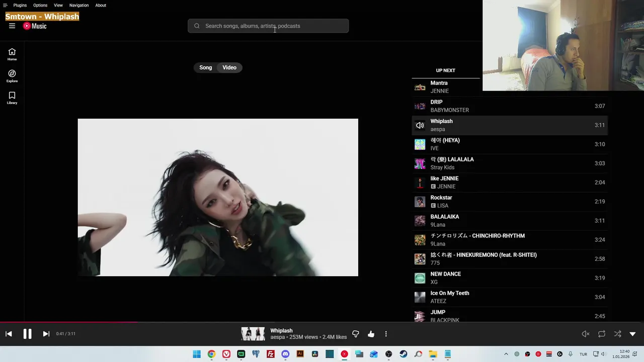This screenshot has width=644, height=362.
Task: Open Google Chrome from taskbar
Action: [211, 354]
